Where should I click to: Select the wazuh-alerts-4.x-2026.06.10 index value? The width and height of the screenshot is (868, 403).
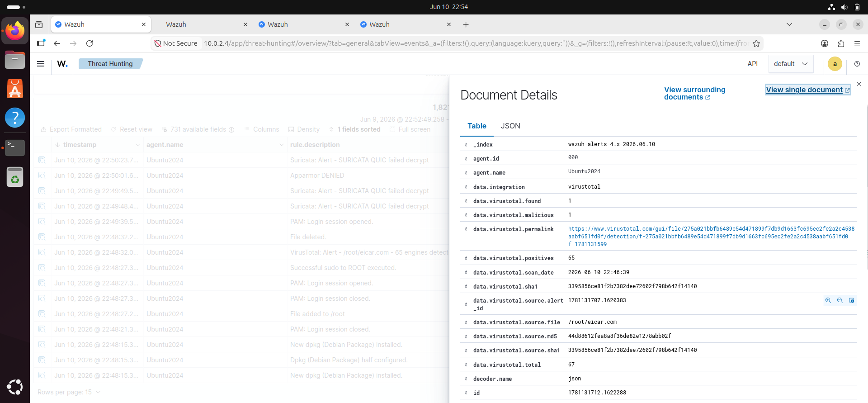[612, 144]
